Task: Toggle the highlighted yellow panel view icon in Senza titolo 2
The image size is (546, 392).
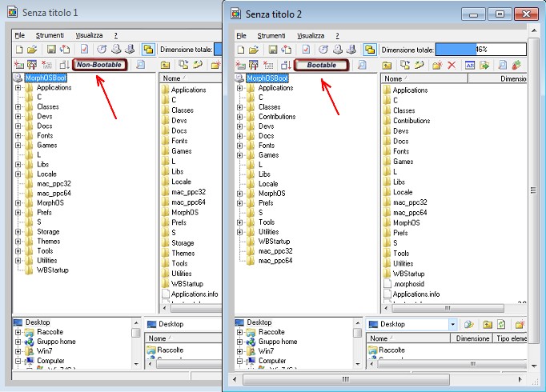Action: click(x=370, y=50)
